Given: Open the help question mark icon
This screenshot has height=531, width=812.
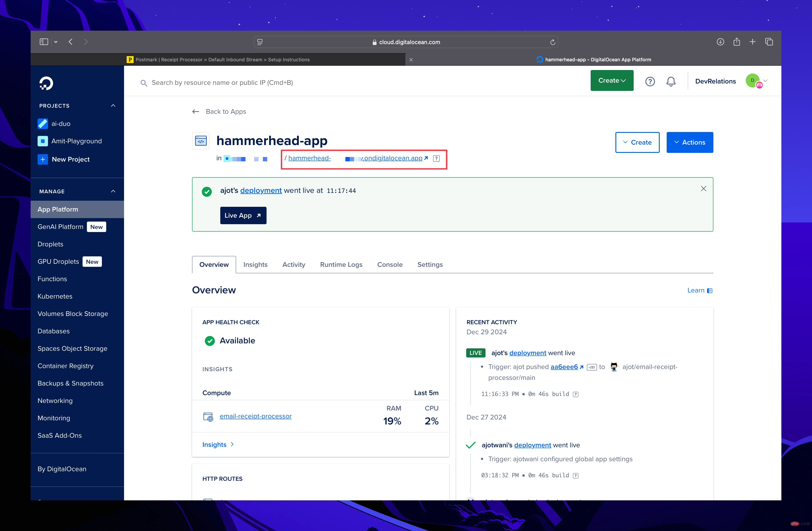Looking at the screenshot, I should [x=650, y=81].
